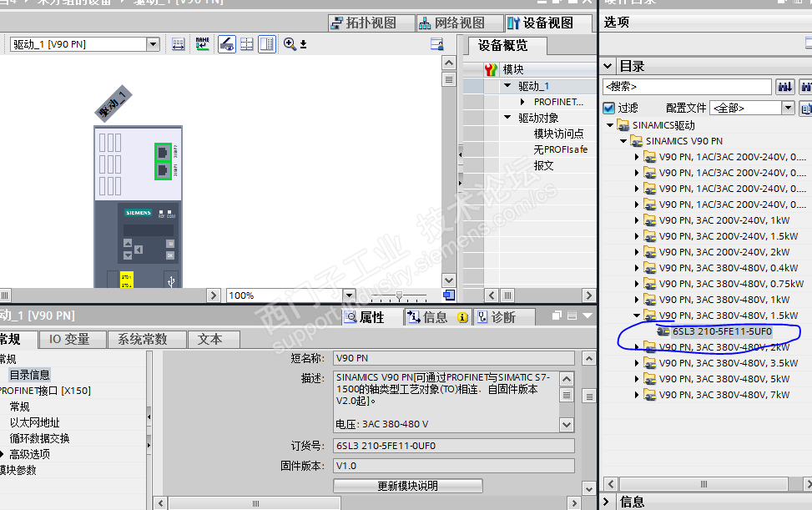
Task: Switch to the 系统常数 tab
Action: (147, 339)
